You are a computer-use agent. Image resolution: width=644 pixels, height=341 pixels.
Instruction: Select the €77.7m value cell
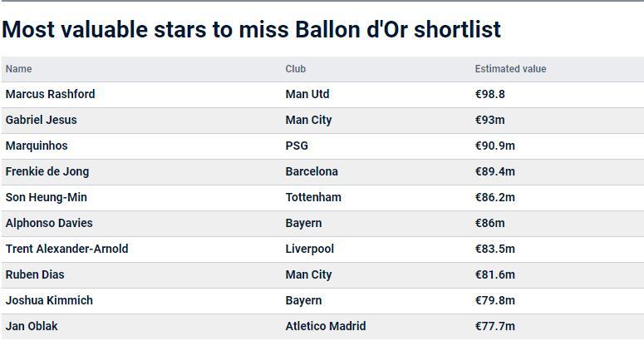[x=494, y=326]
